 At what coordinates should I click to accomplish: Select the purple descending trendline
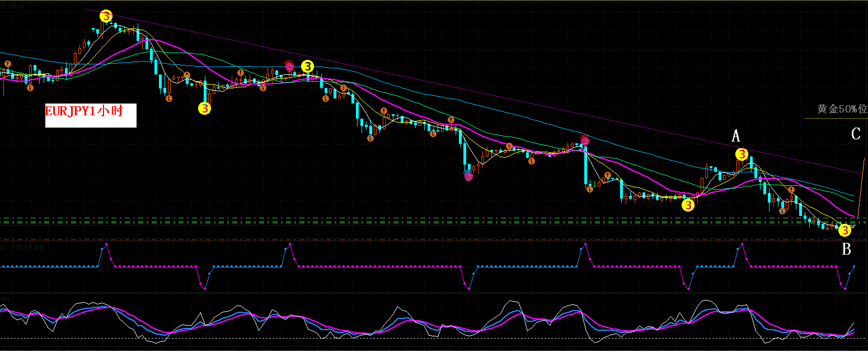tap(473, 91)
